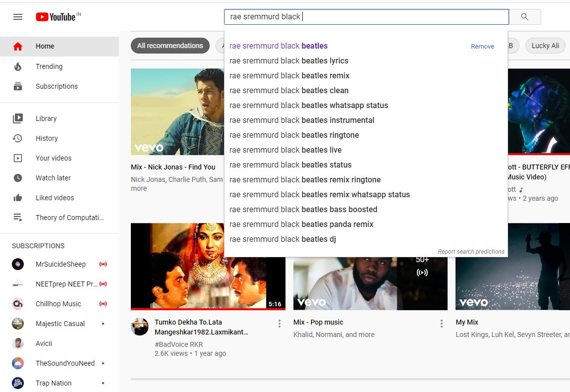Open the hamburger guide menu
570x392 pixels.
point(18,17)
